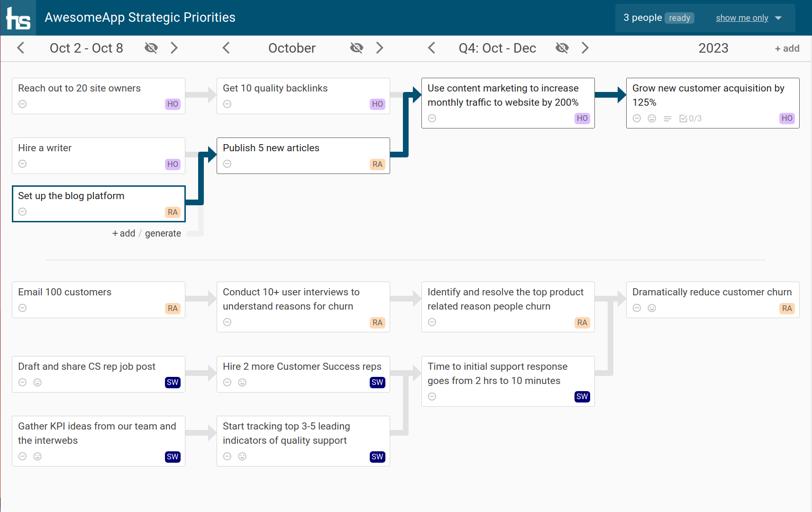Open the notes icon on Grow new customer acquisition

pos(667,119)
